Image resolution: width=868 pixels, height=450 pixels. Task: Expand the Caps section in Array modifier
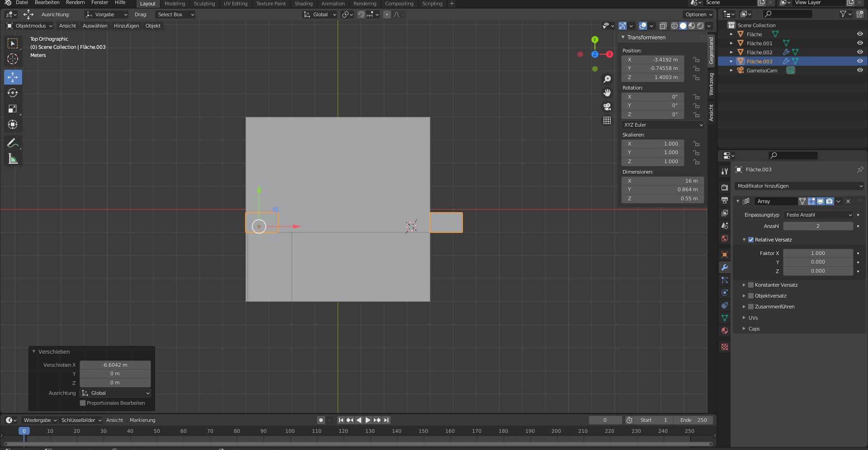pos(754,329)
